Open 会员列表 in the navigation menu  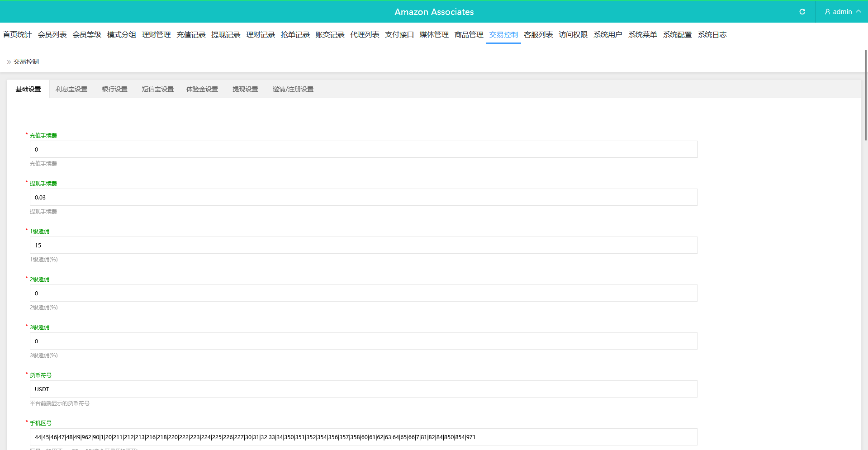(x=52, y=35)
